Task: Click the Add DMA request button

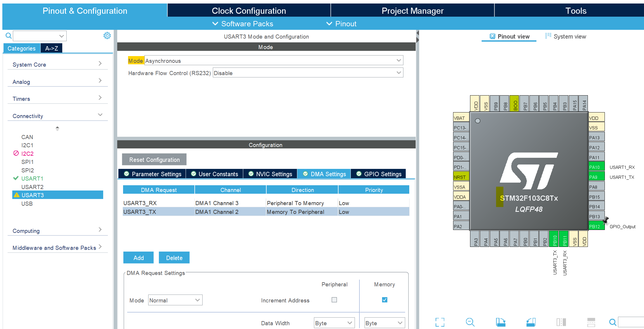Action: coord(138,258)
